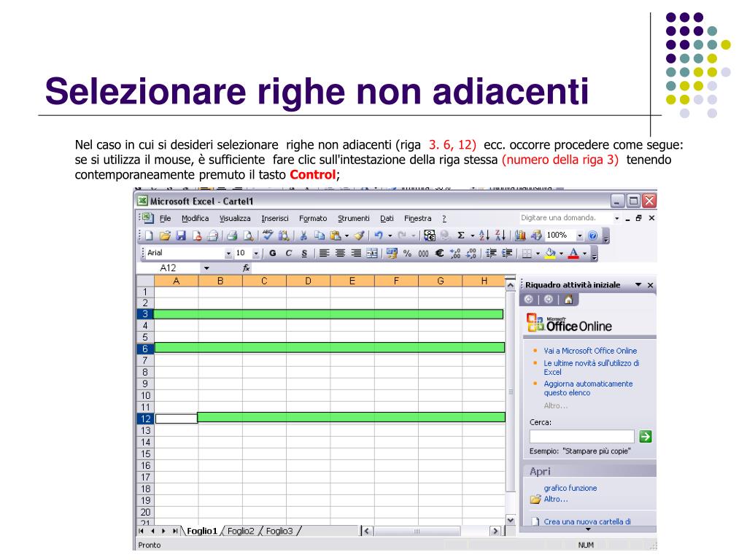The height and width of the screenshot is (560, 747).
Task: Toggle right text alignment
Action: click(356, 253)
